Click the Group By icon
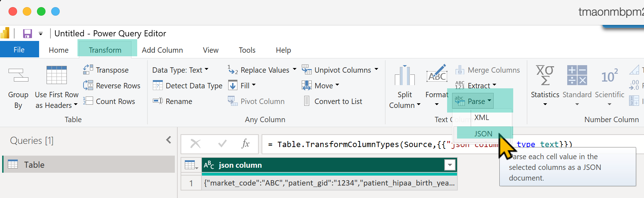The image size is (644, 198). click(x=18, y=75)
